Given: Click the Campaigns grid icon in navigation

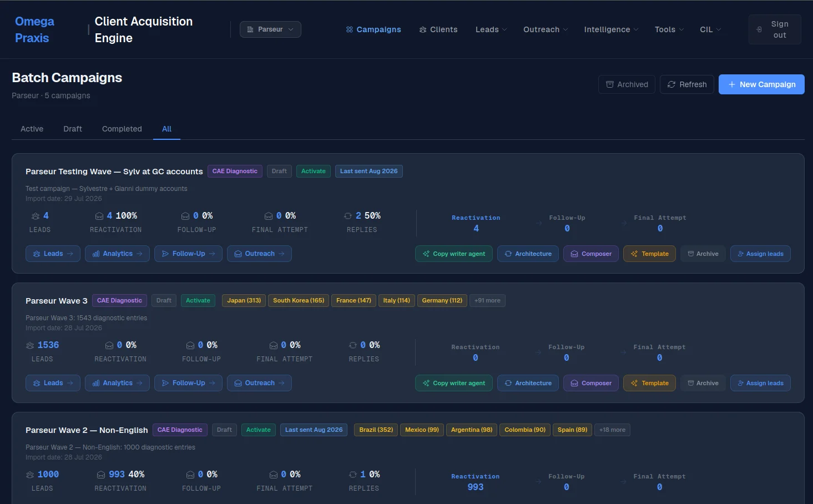Looking at the screenshot, I should coord(350,29).
